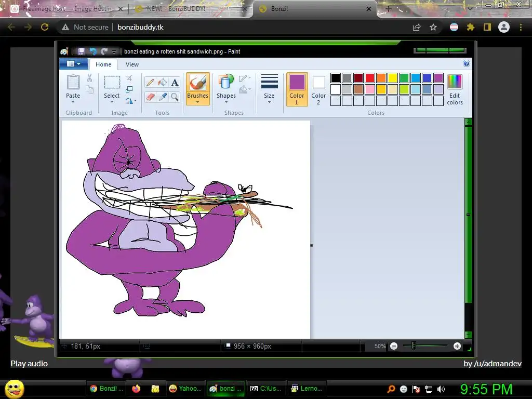Switch to Freeimage.host browser tab
532x399 pixels.
point(66,9)
